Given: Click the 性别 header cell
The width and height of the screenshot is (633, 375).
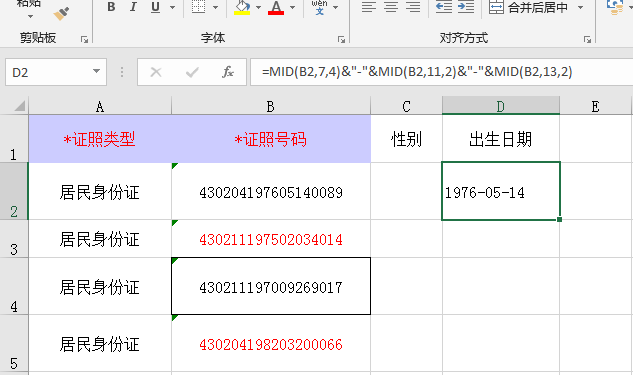Looking at the screenshot, I should (x=406, y=139).
